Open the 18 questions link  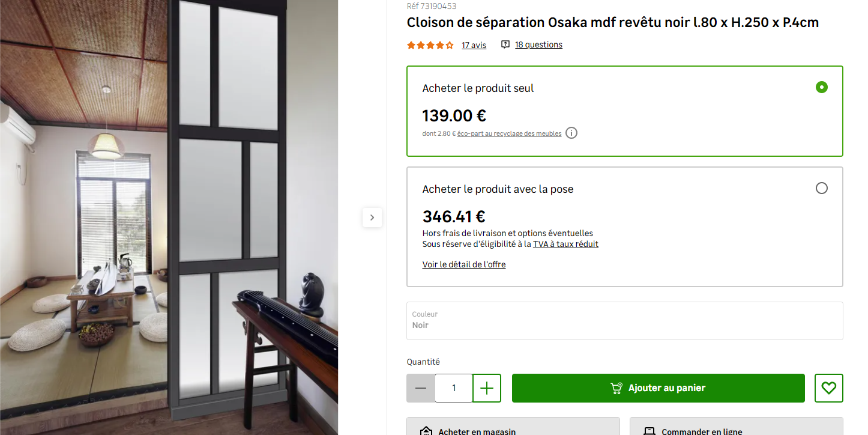[538, 44]
